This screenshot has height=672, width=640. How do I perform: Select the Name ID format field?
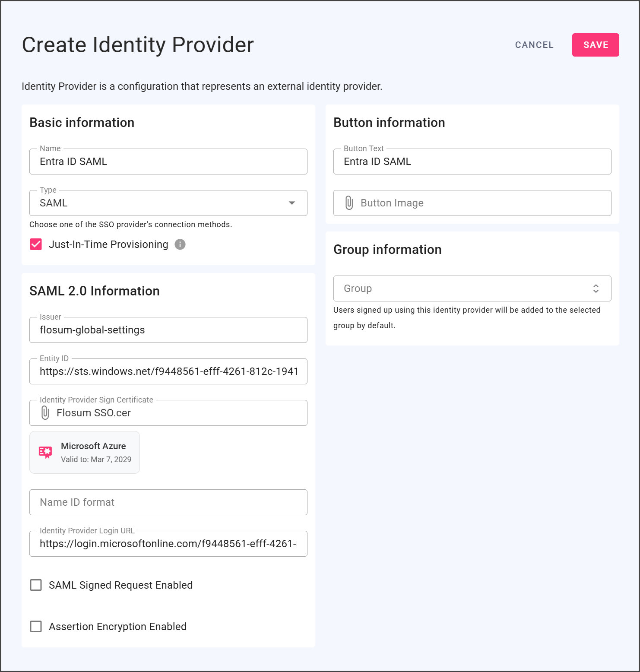(168, 502)
